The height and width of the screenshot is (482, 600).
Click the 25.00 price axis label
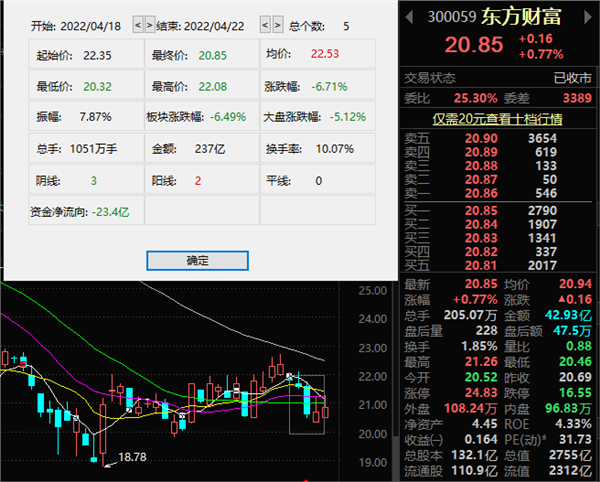(372, 291)
